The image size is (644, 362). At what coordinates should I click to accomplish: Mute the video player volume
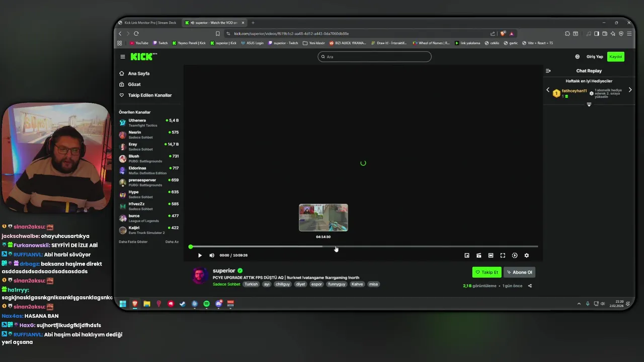point(212,255)
